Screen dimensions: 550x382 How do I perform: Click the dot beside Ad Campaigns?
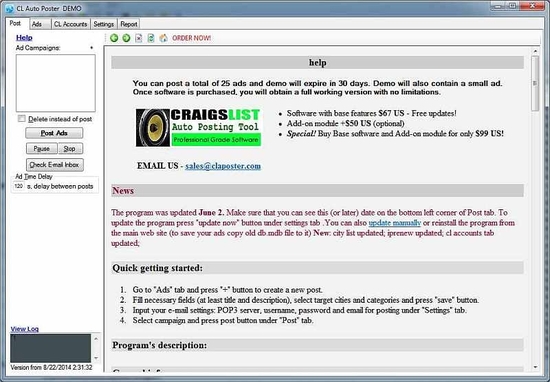tap(92, 48)
